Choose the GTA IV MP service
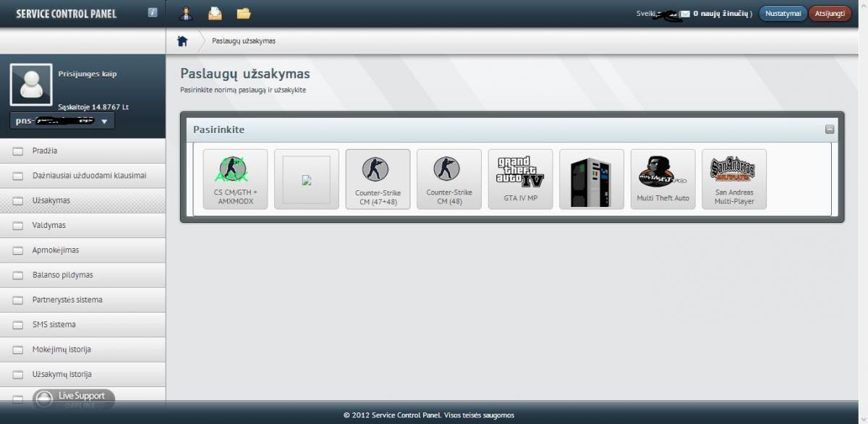The image size is (868, 424). (520, 179)
